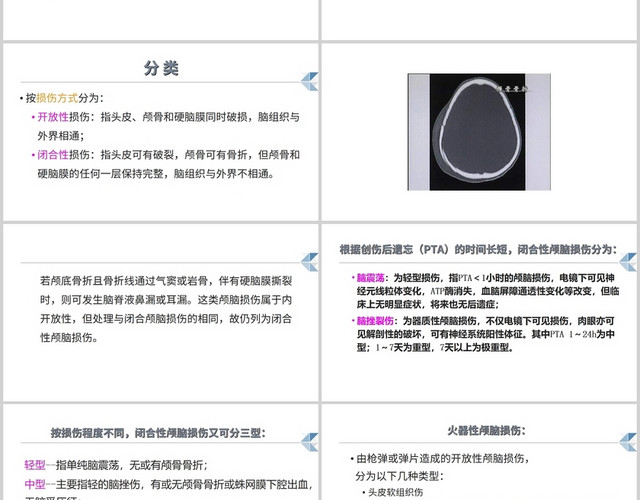The height and width of the screenshot is (500, 640).
Task: Click the line 型；1～7天为重型
Action: (435, 348)
